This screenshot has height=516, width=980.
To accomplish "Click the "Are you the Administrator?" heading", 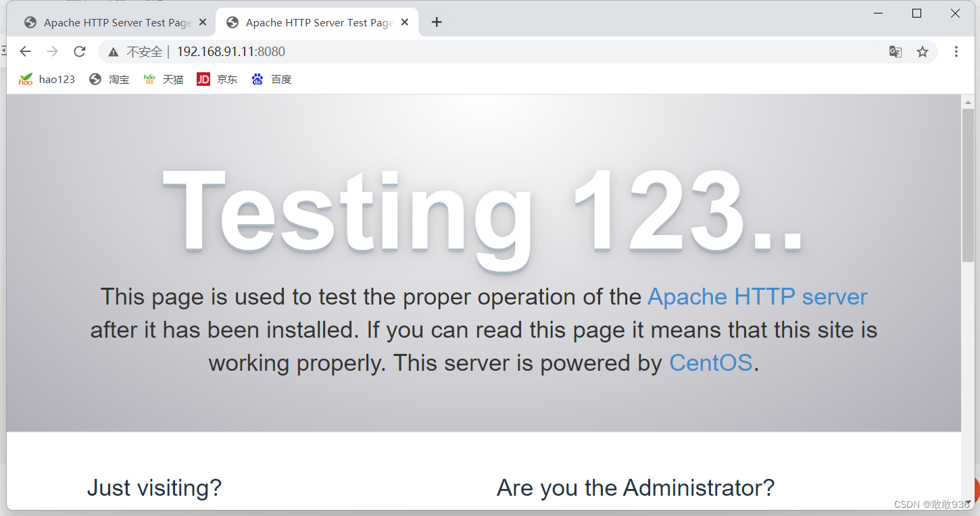I will [x=635, y=488].
